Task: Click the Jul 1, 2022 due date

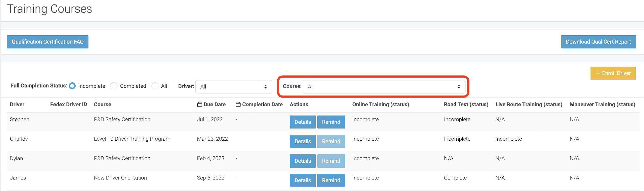Action: (x=210, y=120)
